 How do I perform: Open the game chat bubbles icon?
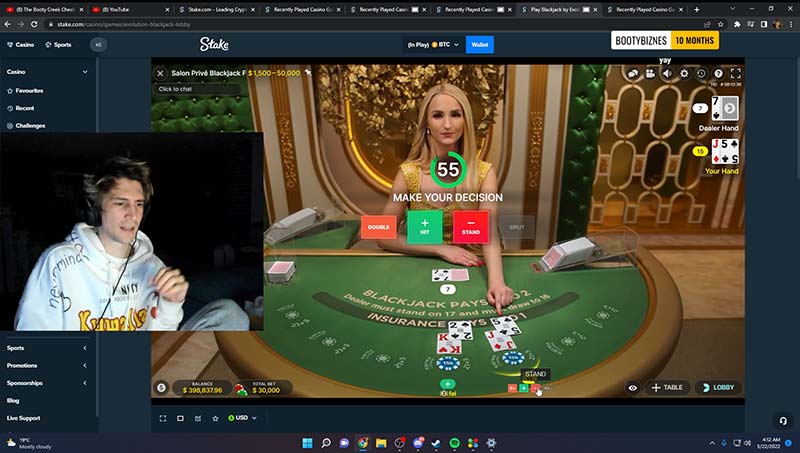[633, 73]
